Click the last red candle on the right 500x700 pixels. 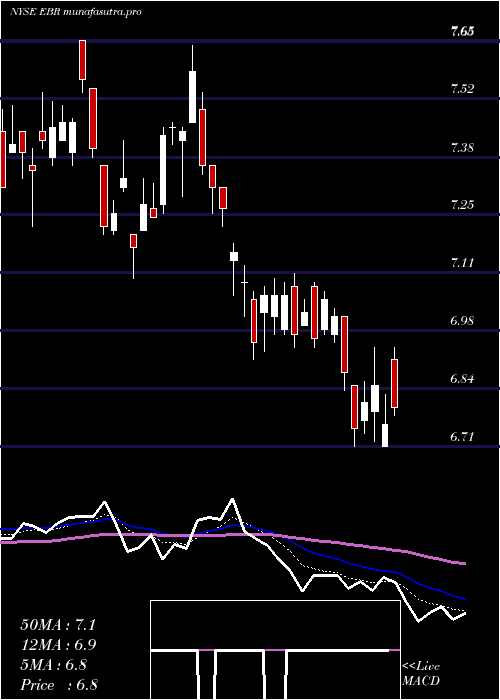395,383
